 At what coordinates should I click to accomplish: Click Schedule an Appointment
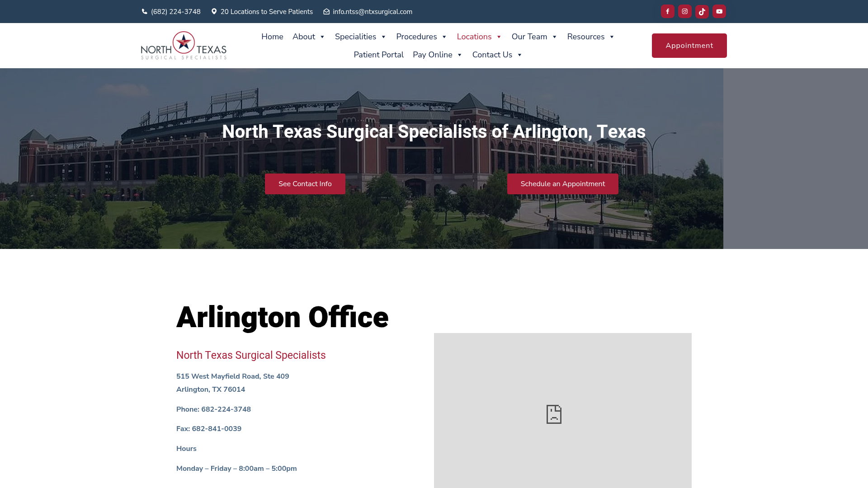tap(562, 183)
